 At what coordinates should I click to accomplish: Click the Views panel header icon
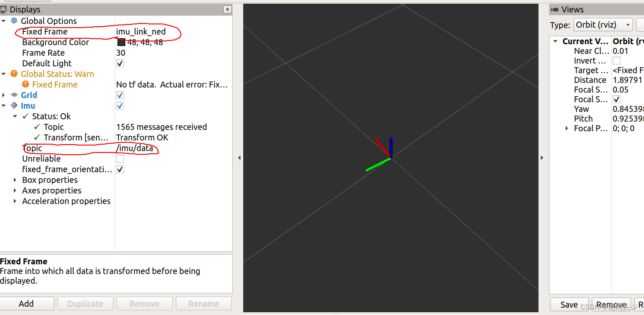tap(556, 9)
